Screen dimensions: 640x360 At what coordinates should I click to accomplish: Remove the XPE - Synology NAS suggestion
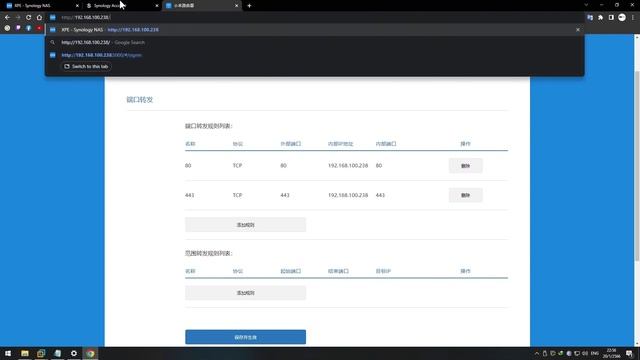(x=578, y=30)
